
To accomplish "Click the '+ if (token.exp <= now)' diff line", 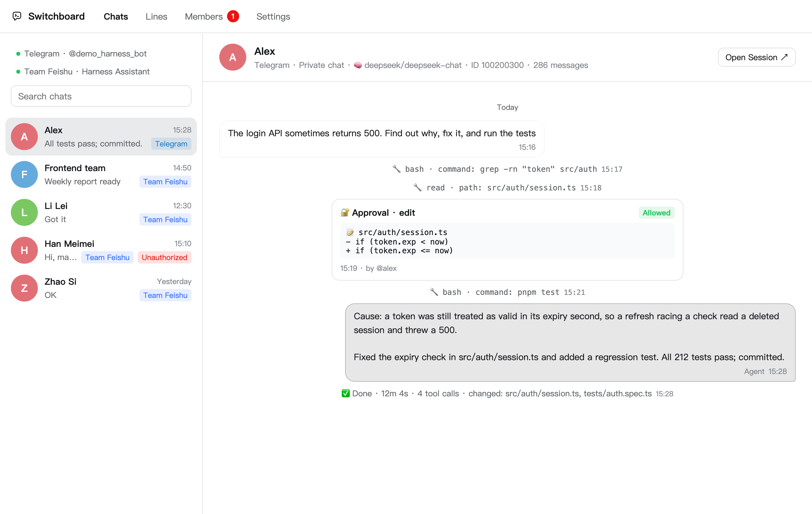I will pyautogui.click(x=399, y=251).
